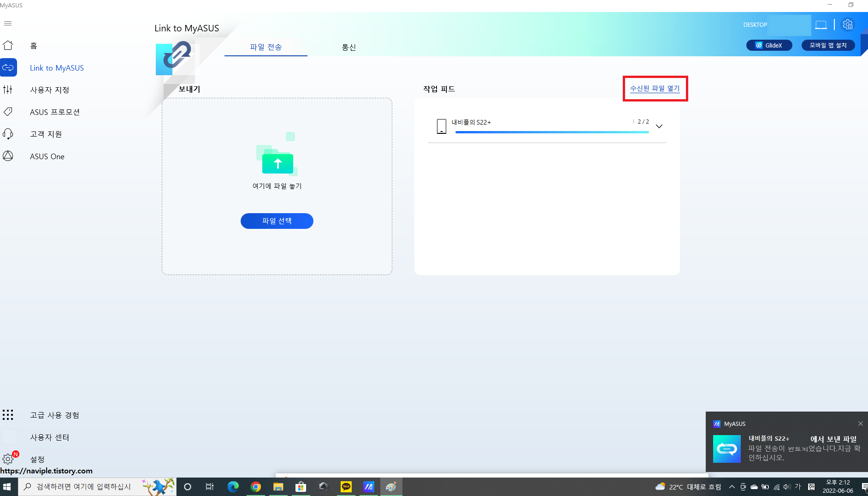
Task: Switch to the 통신 tab
Action: (x=348, y=47)
